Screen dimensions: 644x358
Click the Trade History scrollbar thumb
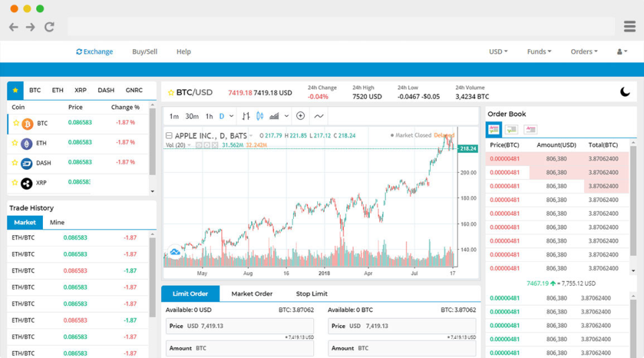(152, 277)
